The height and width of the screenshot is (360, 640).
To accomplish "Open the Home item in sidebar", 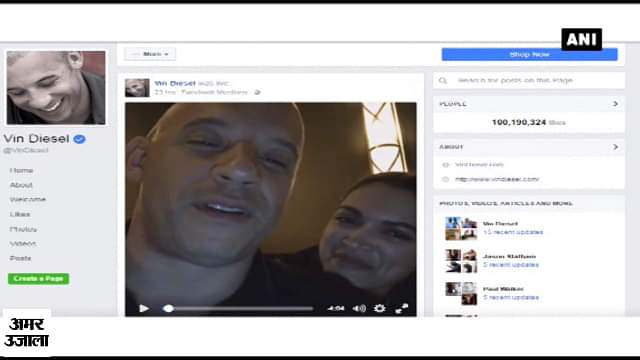I will click(x=21, y=170).
